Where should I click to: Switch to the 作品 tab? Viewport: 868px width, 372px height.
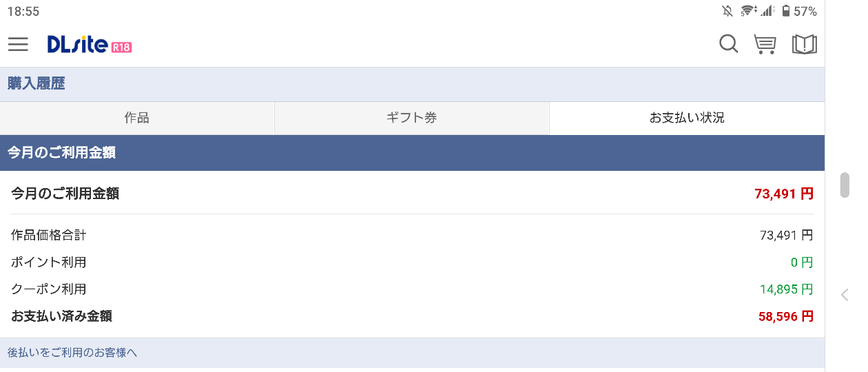(x=137, y=118)
